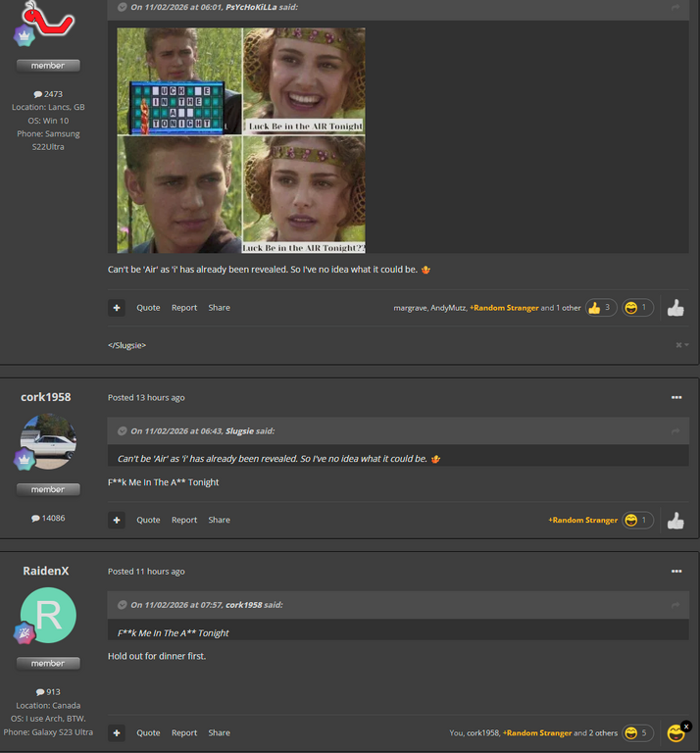View the 3 thumbs-up reactions on Slugsie's post

click(601, 308)
